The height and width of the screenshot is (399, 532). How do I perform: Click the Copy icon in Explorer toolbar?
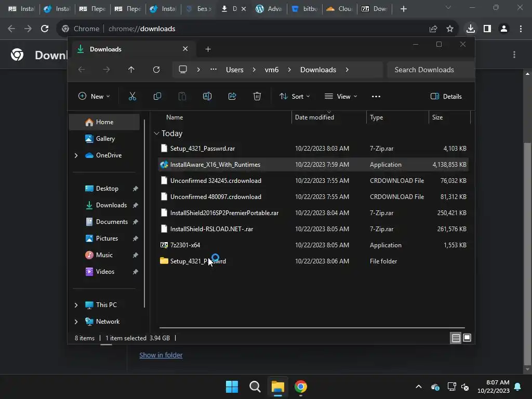(x=157, y=96)
